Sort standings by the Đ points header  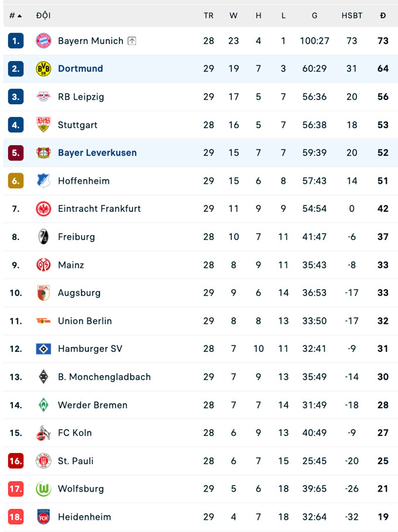pos(383,16)
